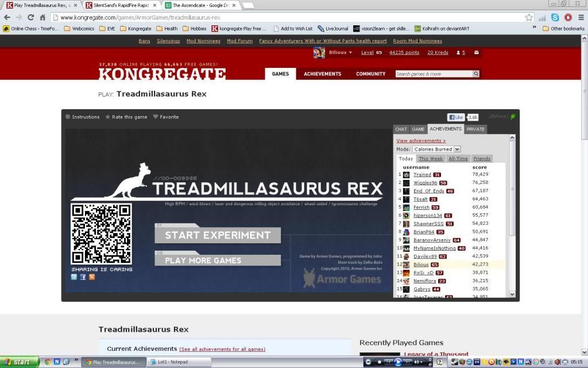
Task: Open the Silencings link
Action: [x=168, y=41]
